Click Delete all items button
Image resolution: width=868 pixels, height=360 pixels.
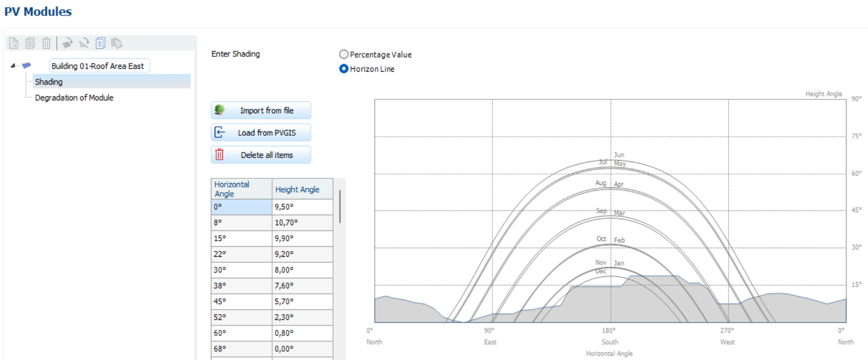coord(261,155)
